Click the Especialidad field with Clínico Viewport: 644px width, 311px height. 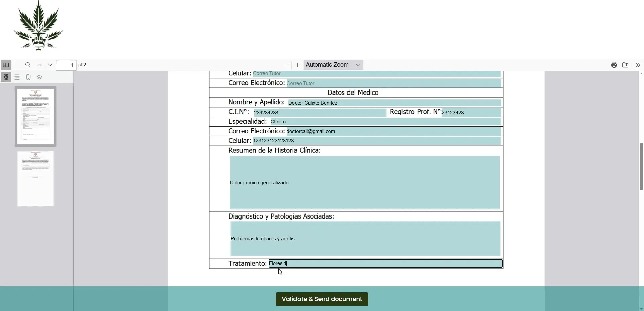click(385, 122)
